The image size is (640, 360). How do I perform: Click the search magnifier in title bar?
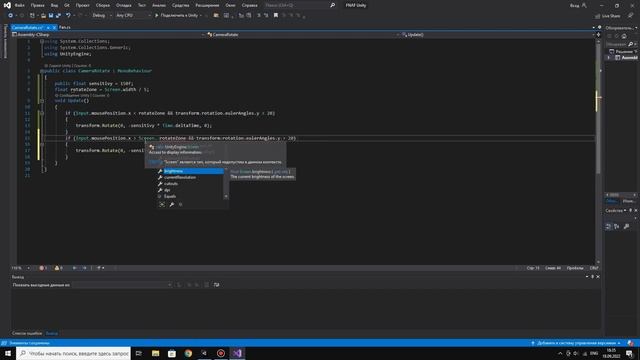(x=332, y=5)
